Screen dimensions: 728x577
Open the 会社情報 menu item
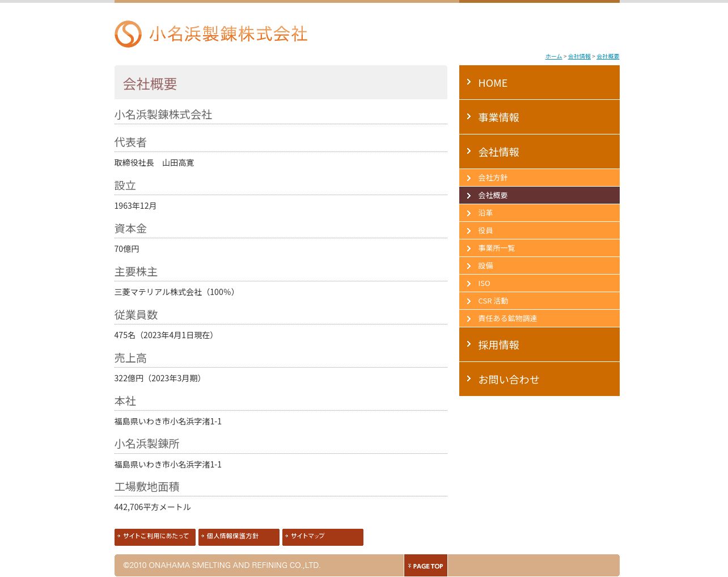pyautogui.click(x=539, y=151)
